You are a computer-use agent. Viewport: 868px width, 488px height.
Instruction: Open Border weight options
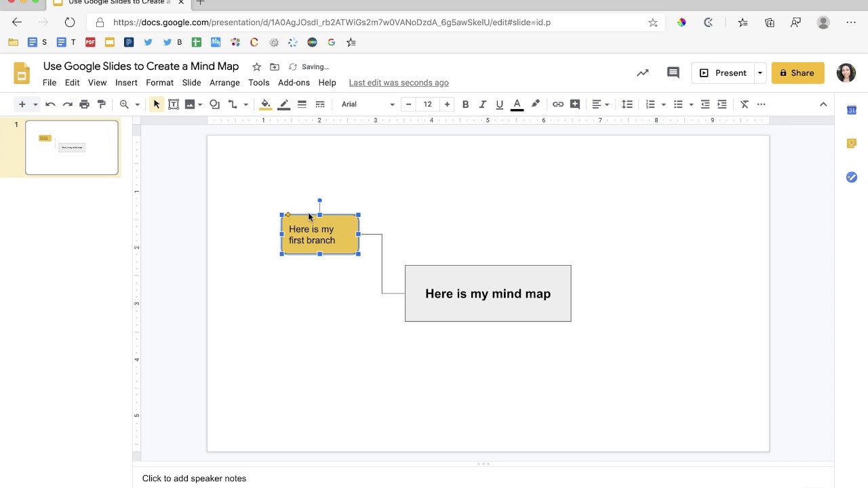coord(302,104)
